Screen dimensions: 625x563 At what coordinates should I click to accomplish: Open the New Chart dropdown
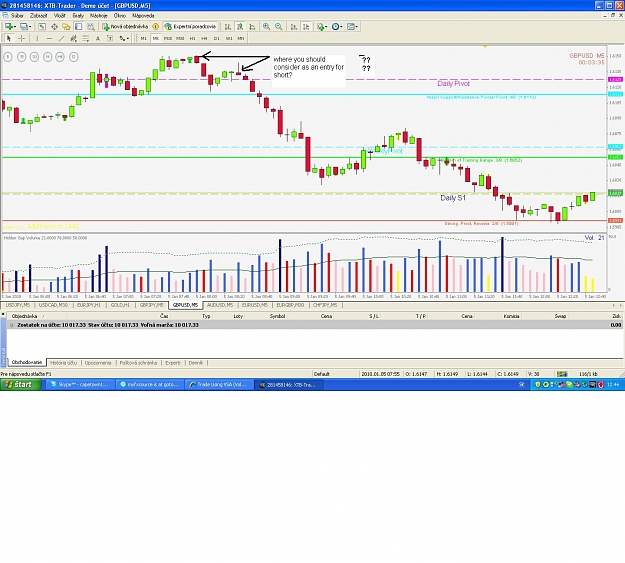[10, 27]
